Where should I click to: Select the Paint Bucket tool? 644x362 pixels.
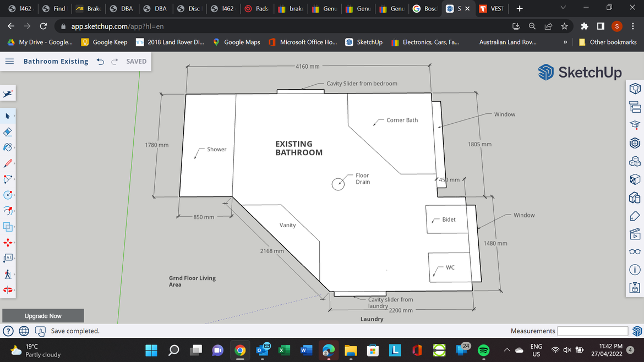8,147
